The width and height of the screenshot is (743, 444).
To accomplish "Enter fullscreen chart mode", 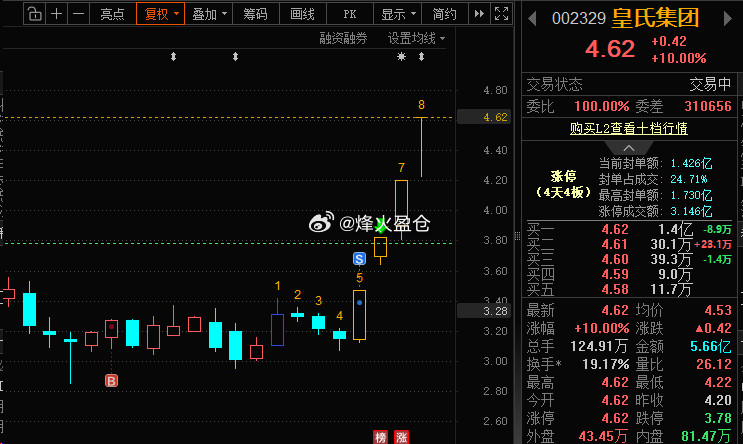I will tap(501, 14).
